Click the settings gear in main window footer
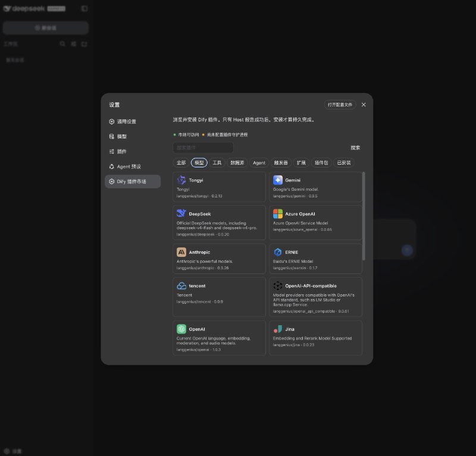The width and height of the screenshot is (476, 456). [x=7, y=451]
